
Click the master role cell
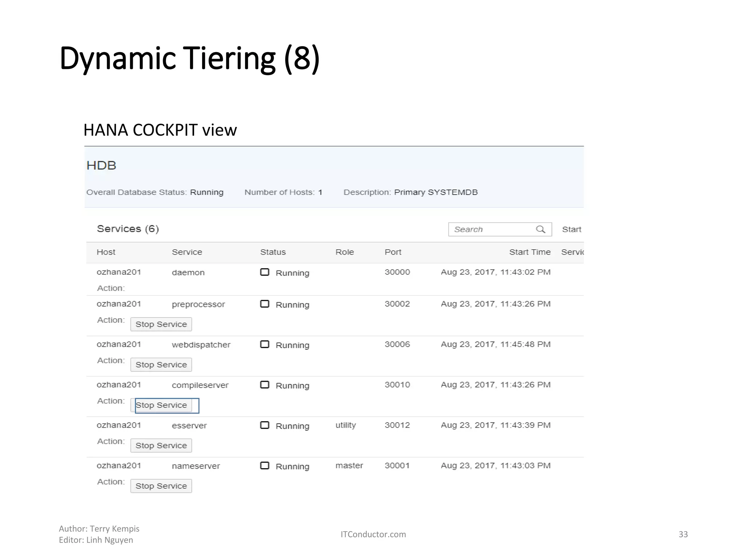[349, 466]
